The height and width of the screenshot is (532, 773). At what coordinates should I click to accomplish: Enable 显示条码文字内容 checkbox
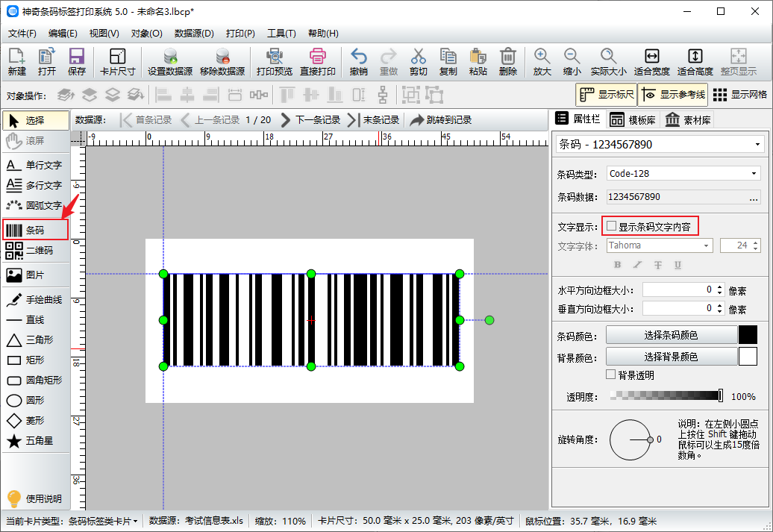click(x=611, y=226)
